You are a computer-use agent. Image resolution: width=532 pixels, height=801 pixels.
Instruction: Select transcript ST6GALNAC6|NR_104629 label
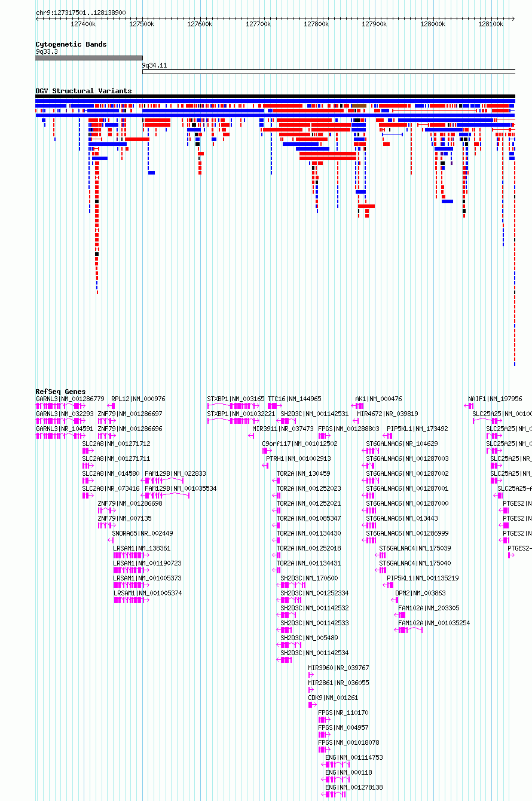tap(402, 444)
